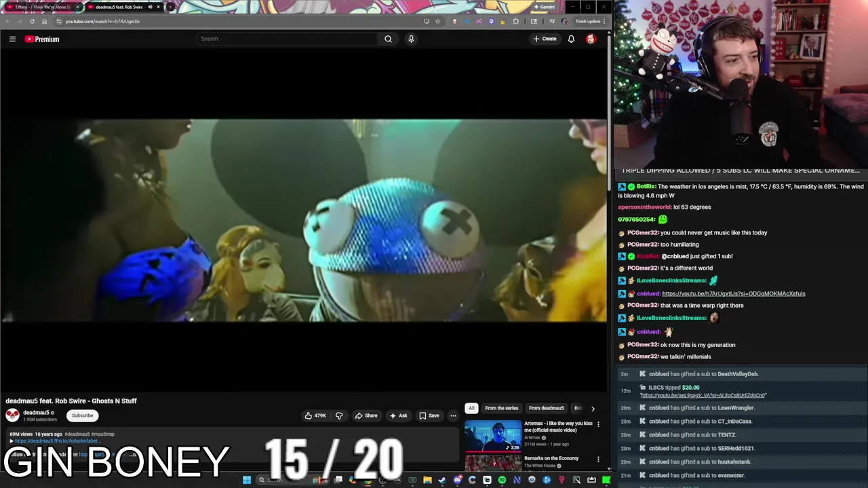868x488 pixels.
Task: Select the From deadmau5 chip
Action: 546,408
